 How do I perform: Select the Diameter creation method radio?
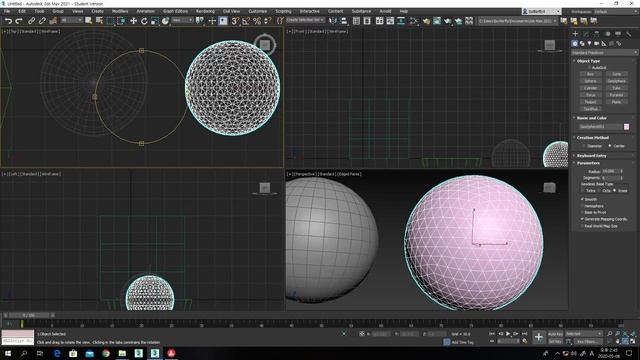[x=592, y=146]
